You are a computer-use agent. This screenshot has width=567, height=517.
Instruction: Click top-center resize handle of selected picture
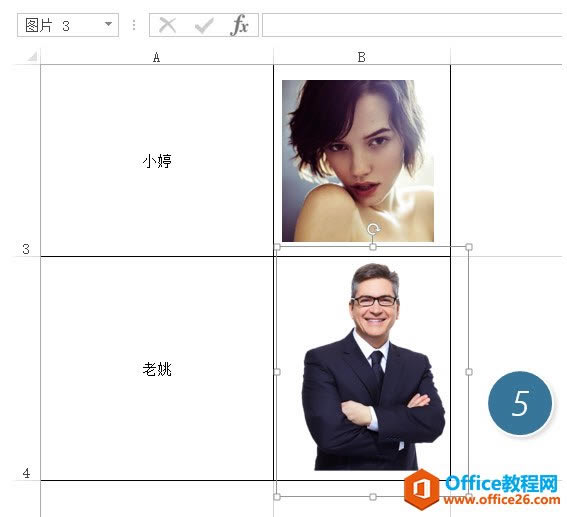click(x=373, y=247)
